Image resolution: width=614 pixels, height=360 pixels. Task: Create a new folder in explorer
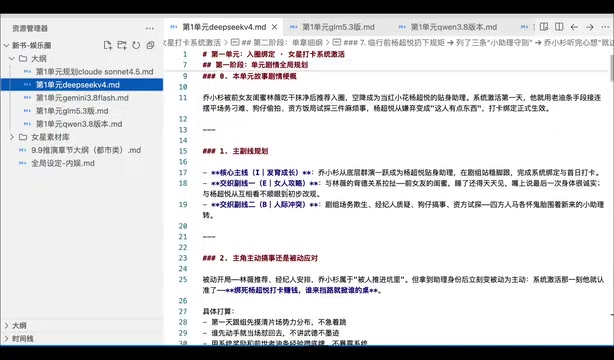tap(122, 45)
